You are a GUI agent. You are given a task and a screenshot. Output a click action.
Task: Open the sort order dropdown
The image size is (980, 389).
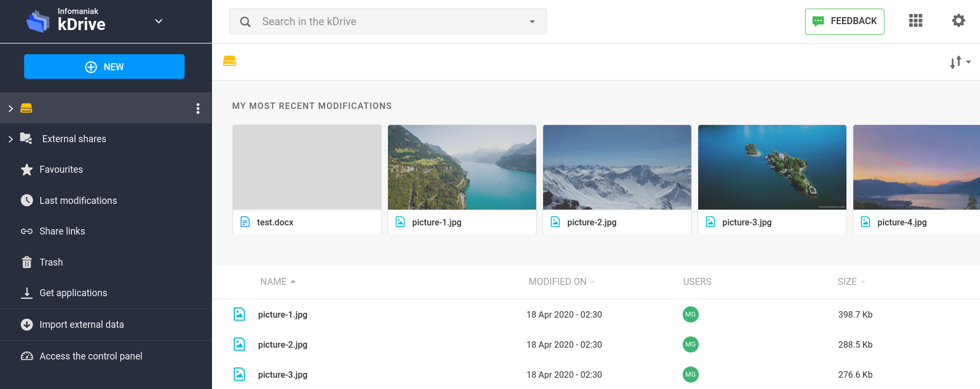pyautogui.click(x=960, y=62)
